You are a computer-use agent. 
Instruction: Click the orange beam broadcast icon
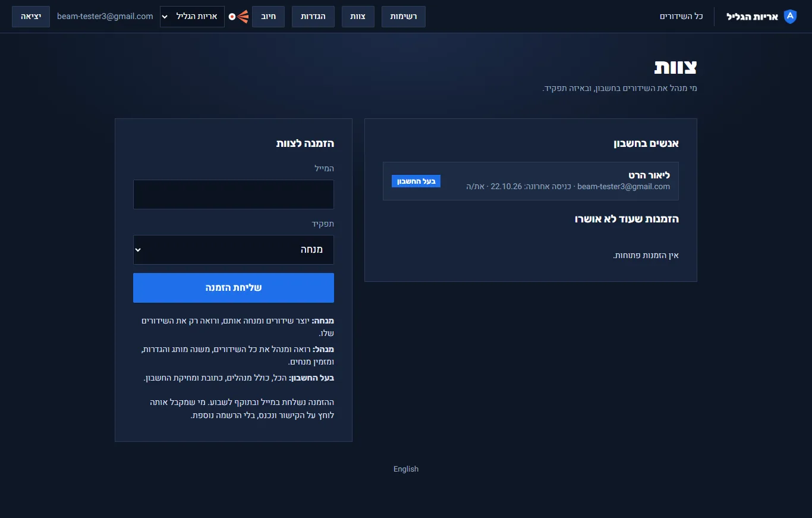(238, 17)
